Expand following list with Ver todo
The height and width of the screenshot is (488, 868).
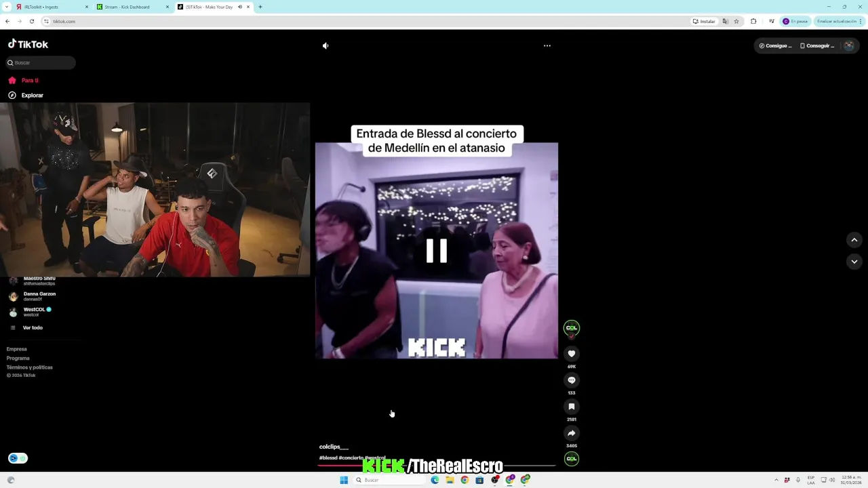coord(33,327)
